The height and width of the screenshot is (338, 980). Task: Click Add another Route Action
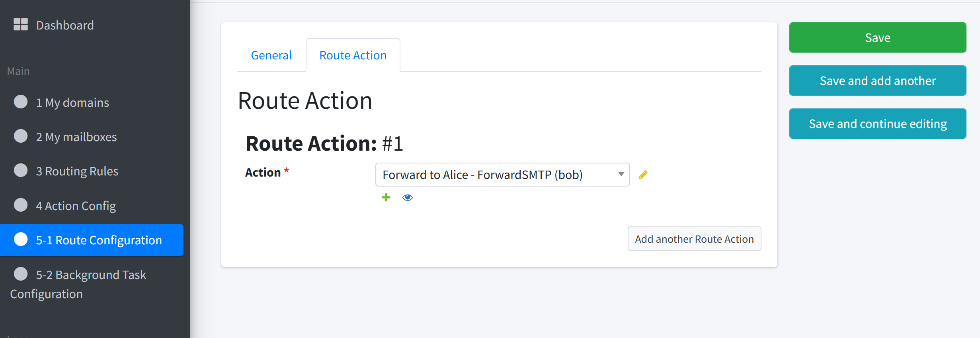pyautogui.click(x=694, y=239)
